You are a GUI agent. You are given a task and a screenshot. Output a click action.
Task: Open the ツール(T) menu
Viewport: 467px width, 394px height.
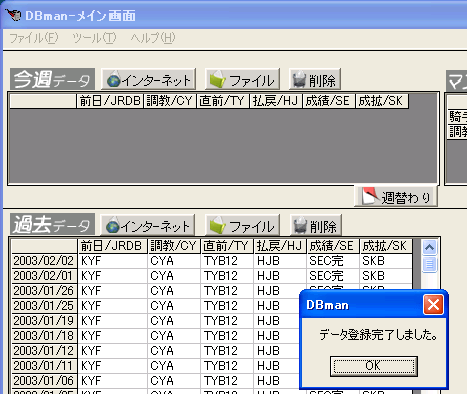[x=94, y=38]
